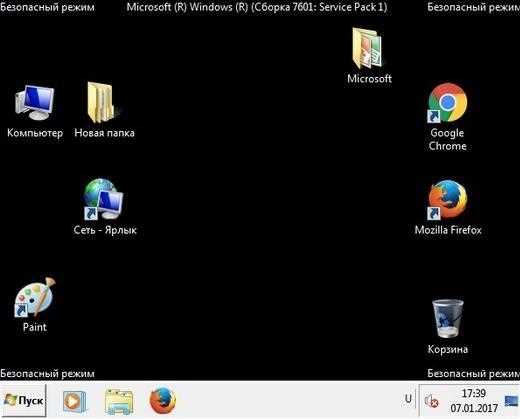Click the Компьютер label text

click(x=35, y=133)
